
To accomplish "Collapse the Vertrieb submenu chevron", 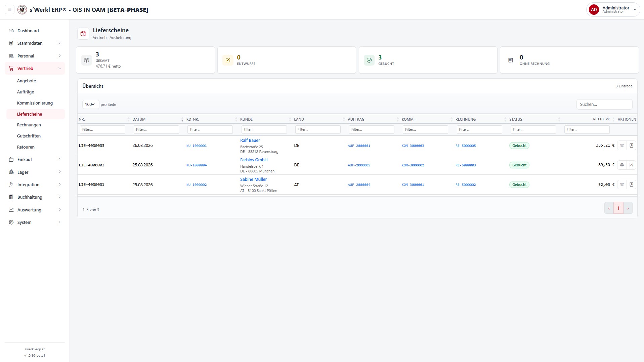I will (59, 68).
